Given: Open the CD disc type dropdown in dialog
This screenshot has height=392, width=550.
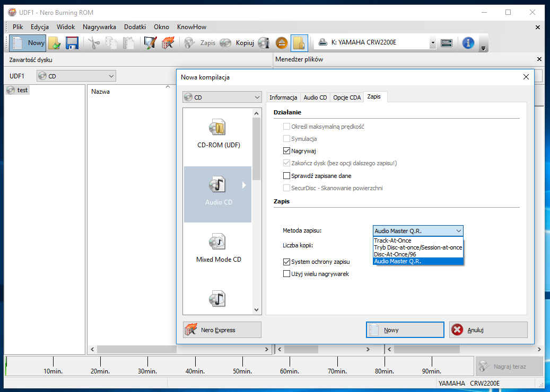Looking at the screenshot, I should [x=222, y=97].
